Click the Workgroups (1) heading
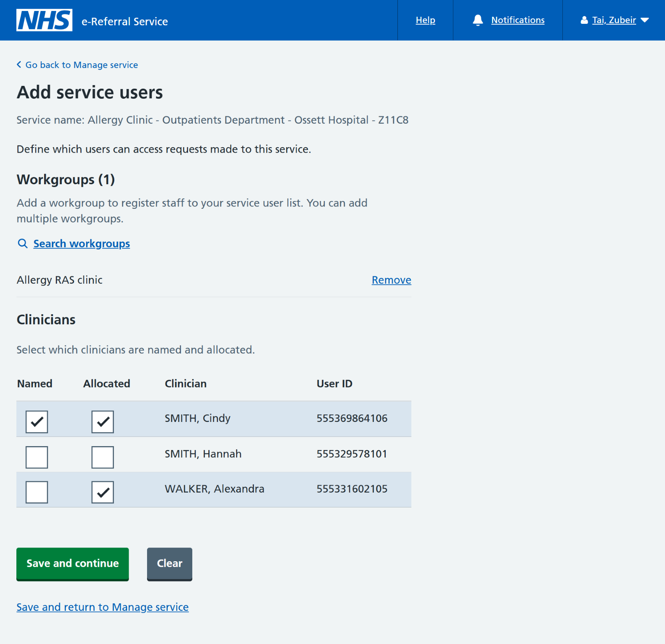The height and width of the screenshot is (644, 665). (66, 180)
